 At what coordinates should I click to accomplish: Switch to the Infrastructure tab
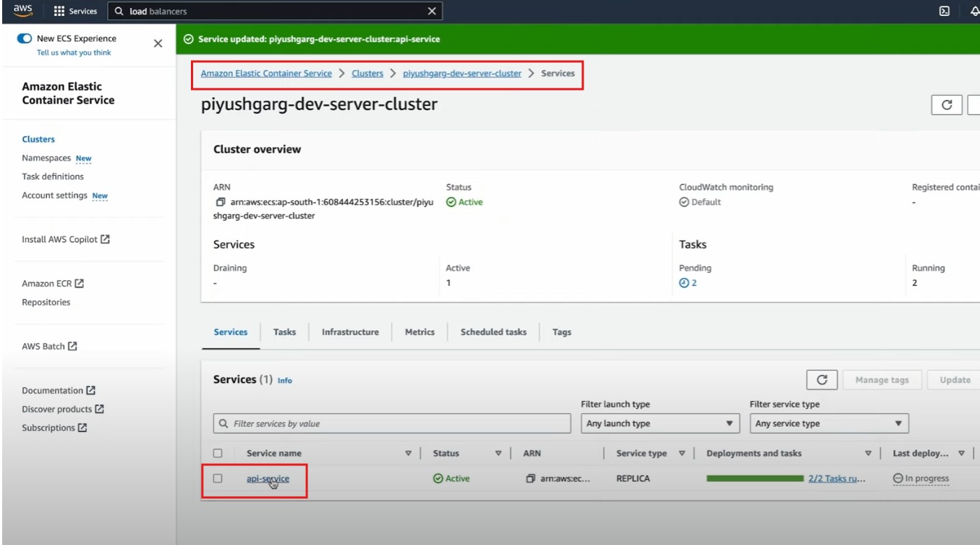pyautogui.click(x=350, y=332)
